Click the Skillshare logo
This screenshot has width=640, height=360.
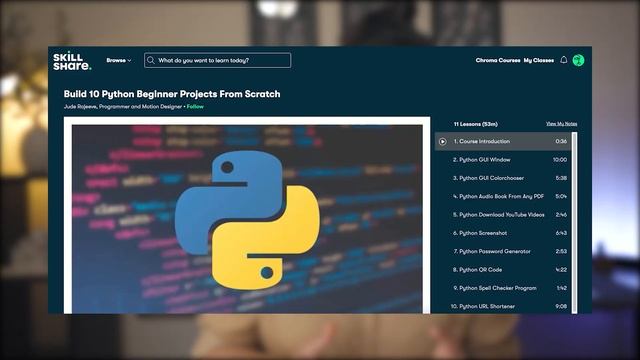(72, 61)
